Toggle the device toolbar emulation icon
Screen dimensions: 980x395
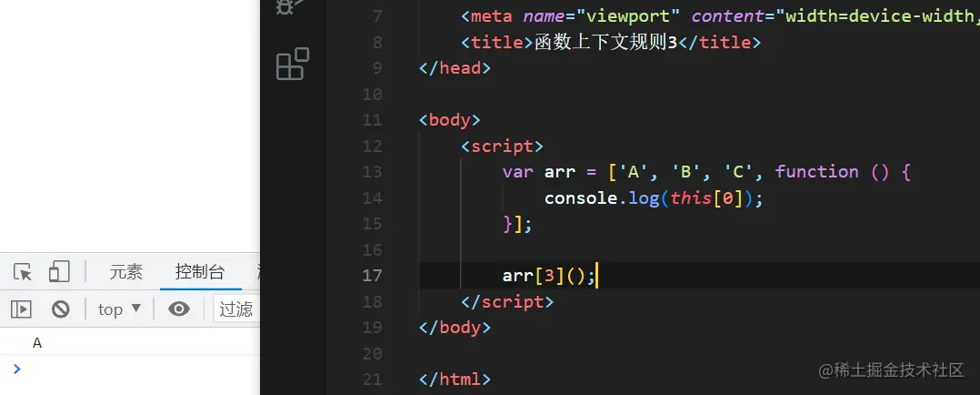(x=59, y=272)
